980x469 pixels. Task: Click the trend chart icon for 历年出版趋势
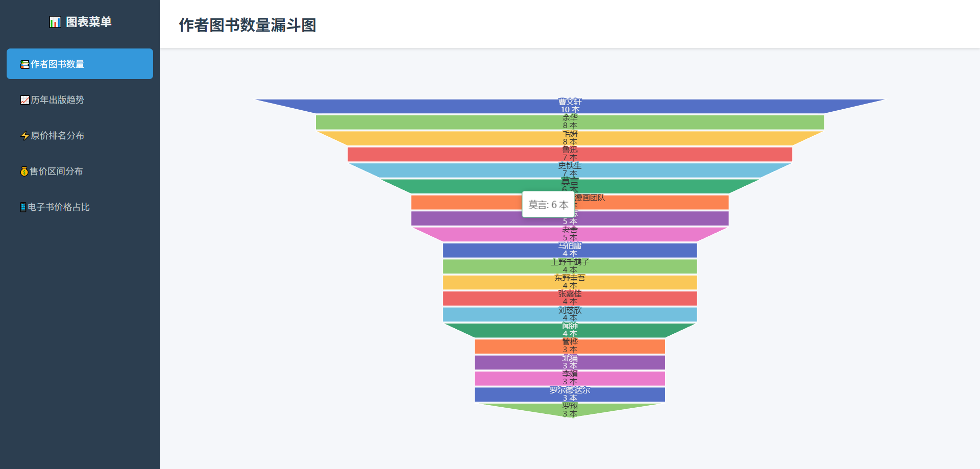coord(24,100)
